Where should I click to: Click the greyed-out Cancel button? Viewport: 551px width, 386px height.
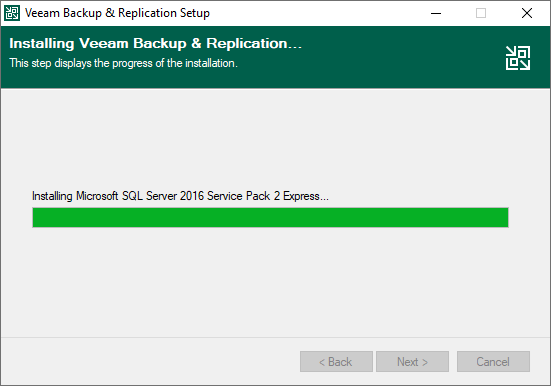pyautogui.click(x=493, y=361)
